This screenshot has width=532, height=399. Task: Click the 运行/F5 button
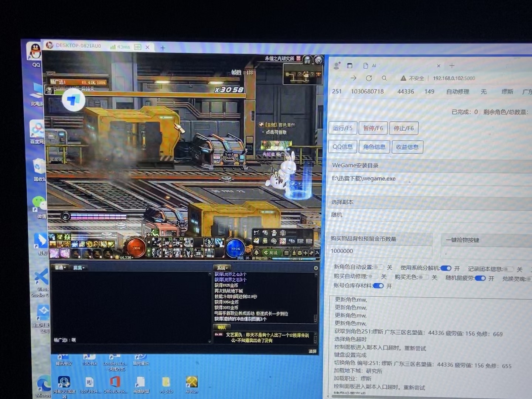[342, 128]
